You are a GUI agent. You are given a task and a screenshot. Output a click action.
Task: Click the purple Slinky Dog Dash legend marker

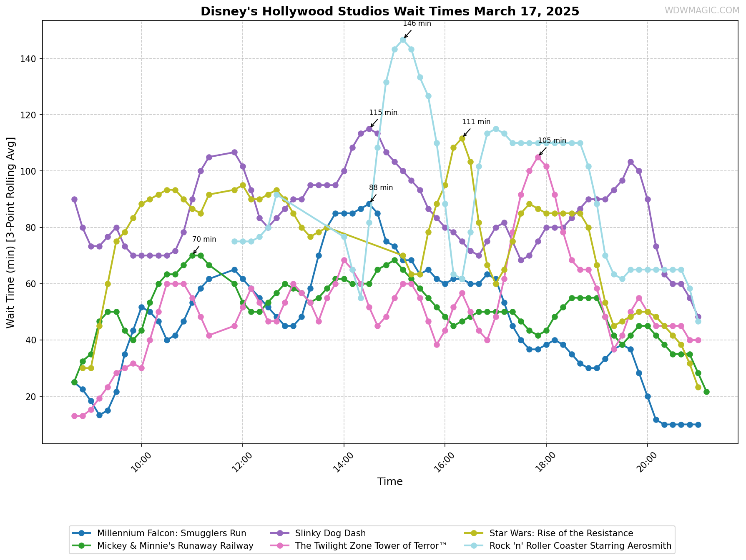point(280,533)
